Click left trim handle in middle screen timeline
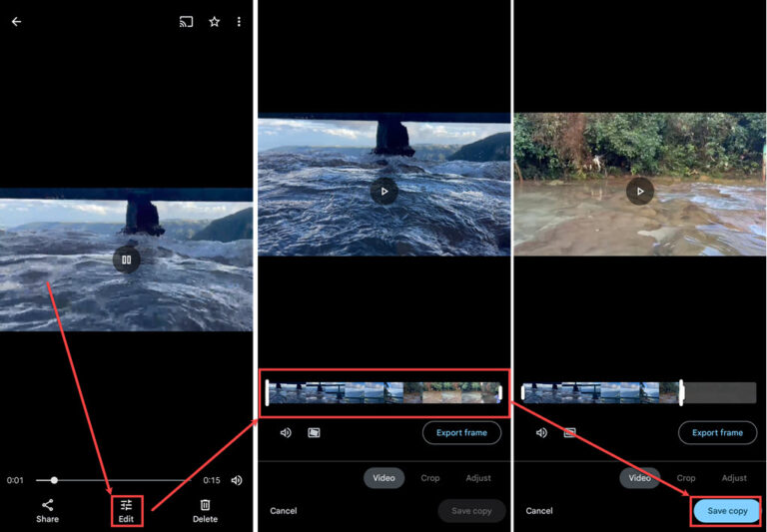The width and height of the screenshot is (767, 532). (x=267, y=392)
